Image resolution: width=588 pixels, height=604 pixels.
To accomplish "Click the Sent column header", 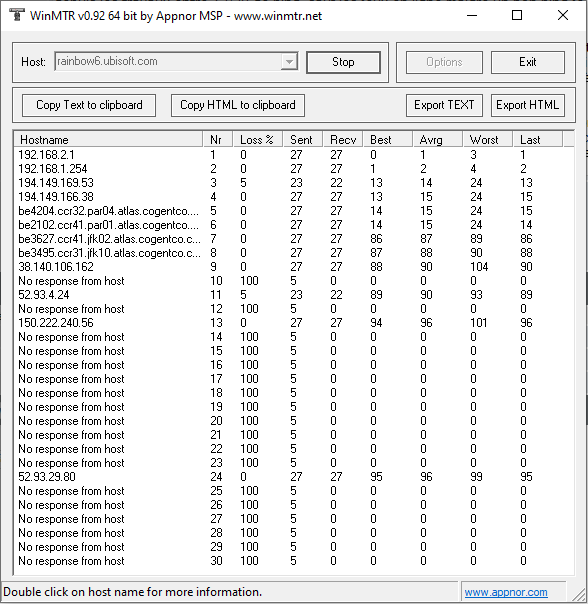I will 303,139.
